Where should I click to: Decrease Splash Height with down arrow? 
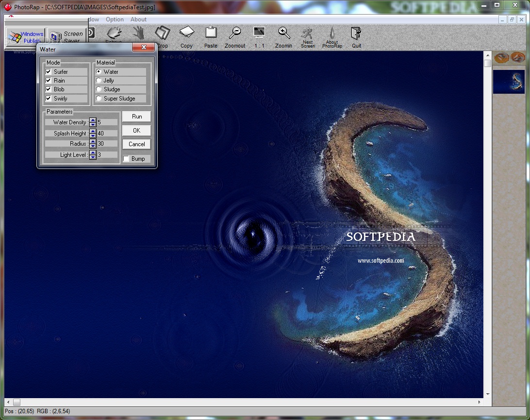[x=93, y=135]
